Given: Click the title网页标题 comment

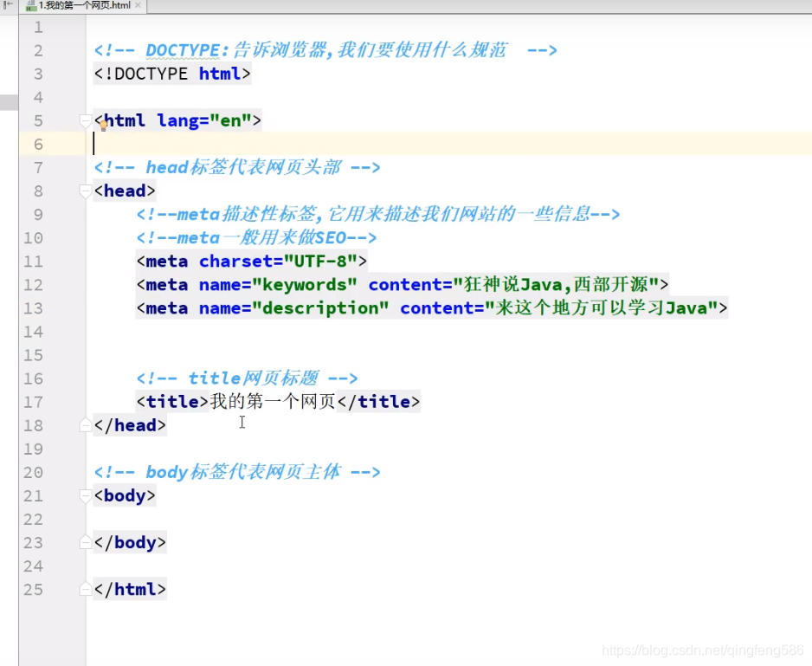Looking at the screenshot, I should point(247,378).
